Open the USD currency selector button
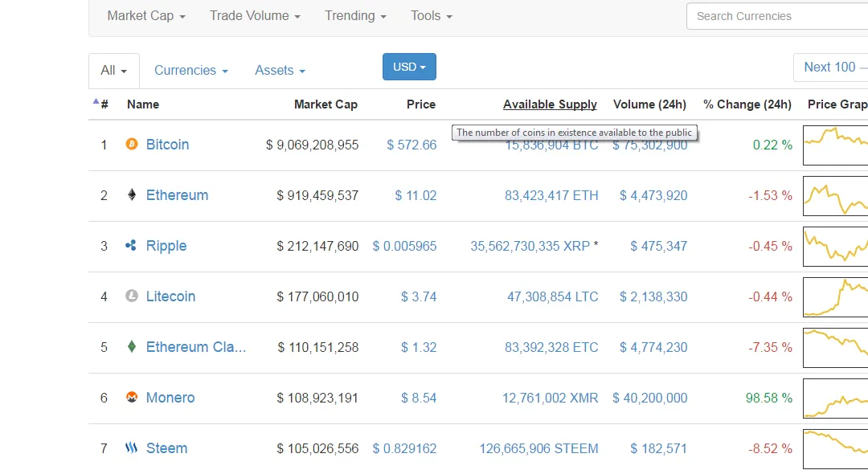This screenshot has width=868, height=470. [x=409, y=67]
